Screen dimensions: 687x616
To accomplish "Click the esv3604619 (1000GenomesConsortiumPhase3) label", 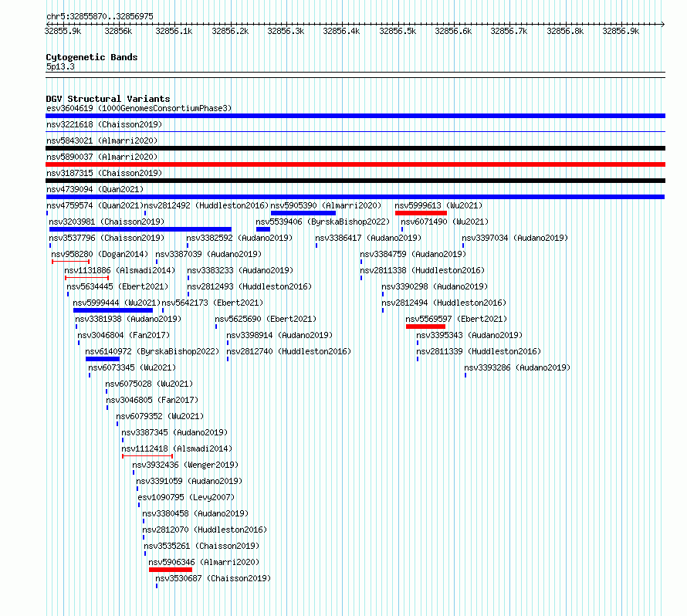I will point(139,108).
